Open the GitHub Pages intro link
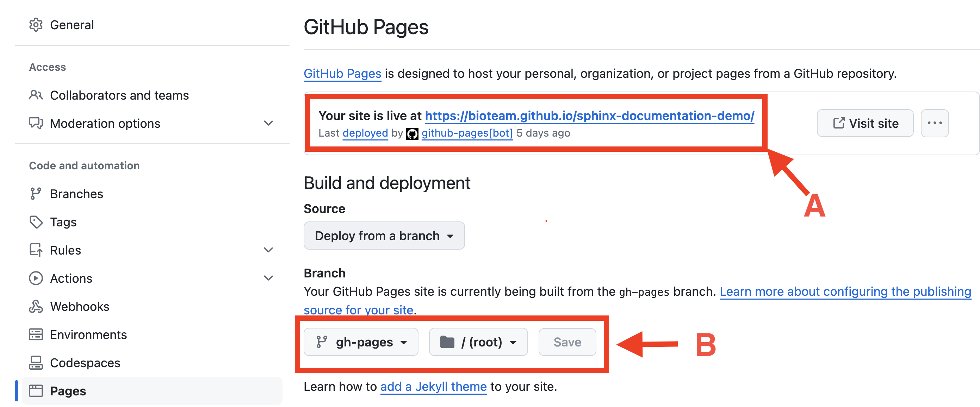Image resolution: width=980 pixels, height=407 pixels. pyautogui.click(x=342, y=74)
